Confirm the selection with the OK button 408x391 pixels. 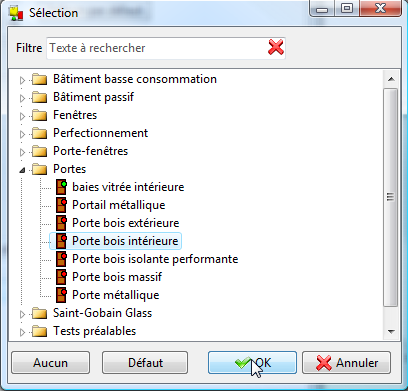tap(252, 363)
